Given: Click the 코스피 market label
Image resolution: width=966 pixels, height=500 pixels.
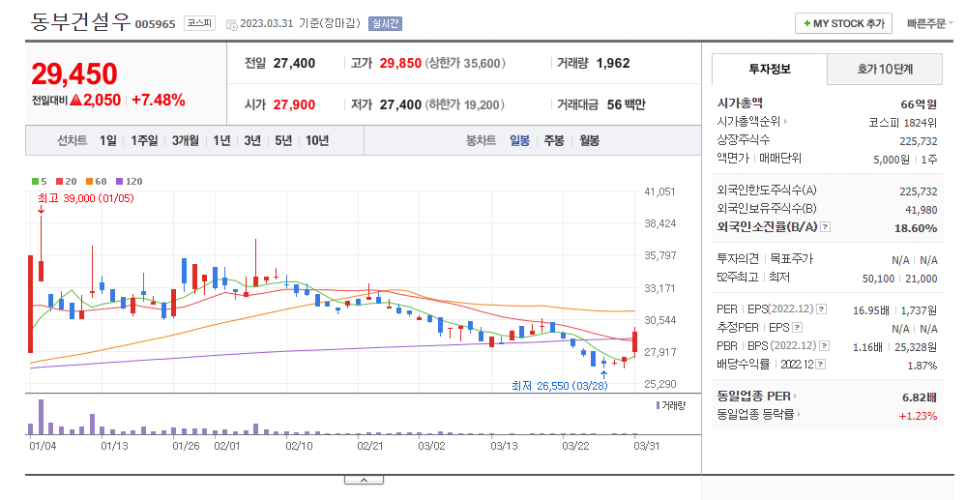Looking at the screenshot, I should 200,23.
